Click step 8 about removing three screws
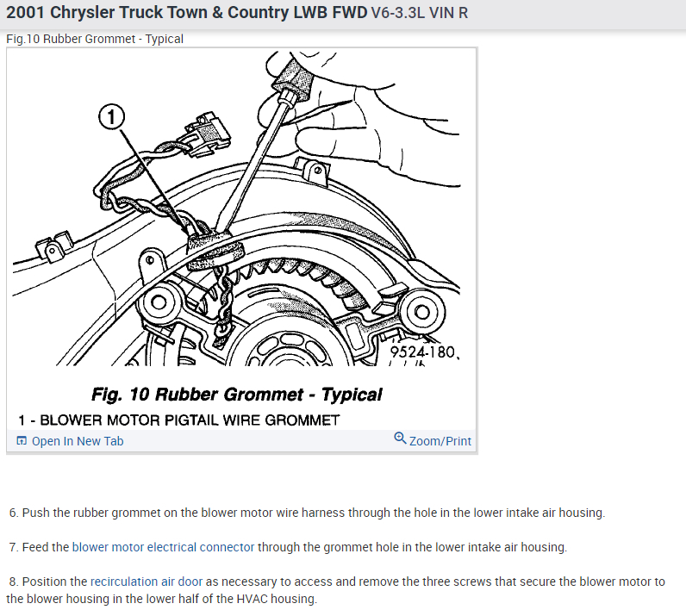686x616 pixels. tap(335, 590)
